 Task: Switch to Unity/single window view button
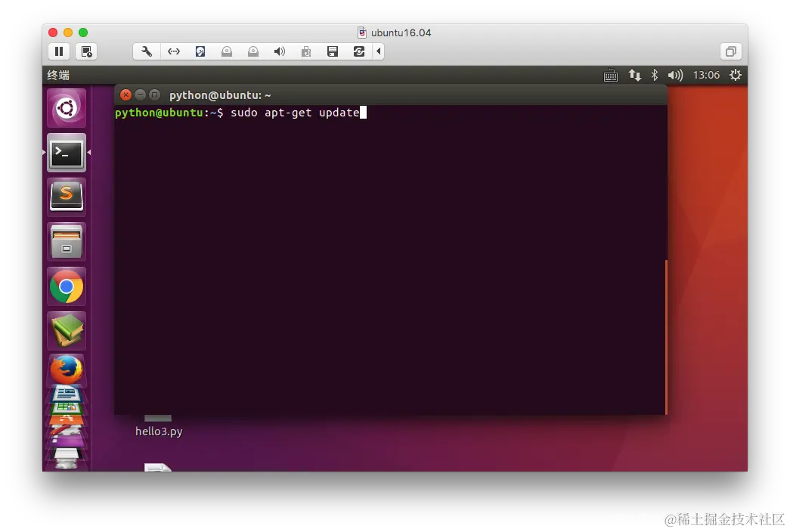(730, 51)
